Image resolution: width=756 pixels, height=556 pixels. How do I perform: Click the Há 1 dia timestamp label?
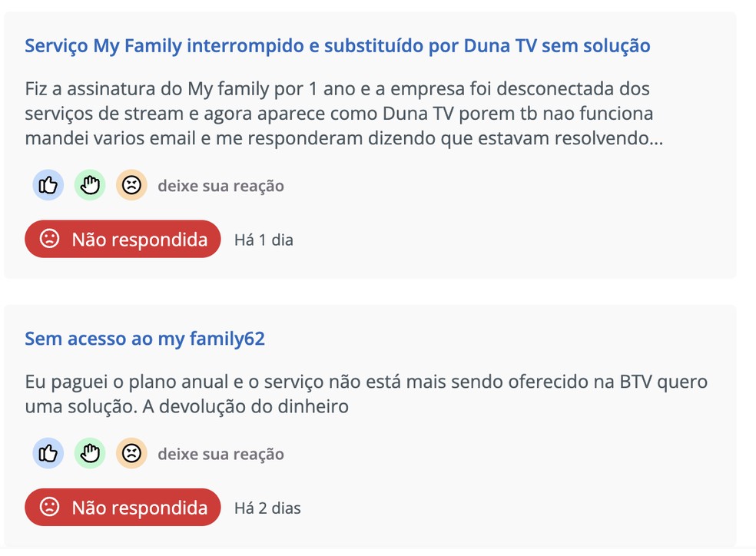click(x=264, y=240)
